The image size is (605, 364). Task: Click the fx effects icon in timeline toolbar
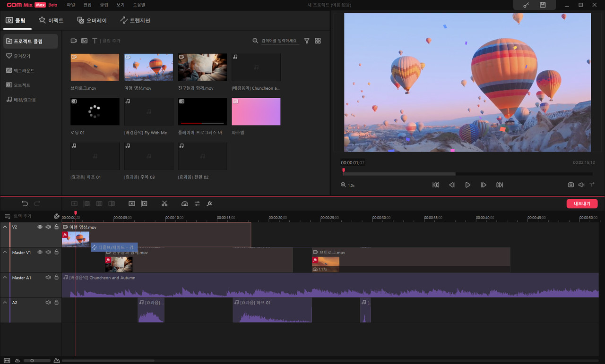point(209,203)
